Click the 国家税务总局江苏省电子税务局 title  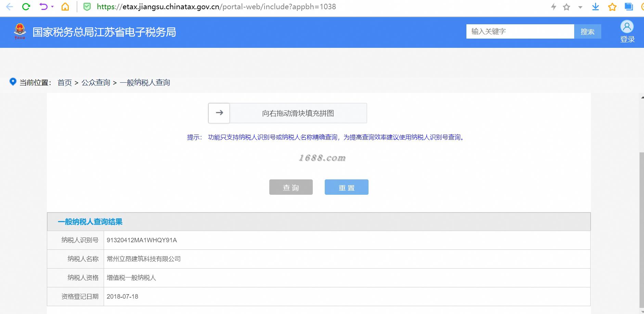pyautogui.click(x=104, y=32)
